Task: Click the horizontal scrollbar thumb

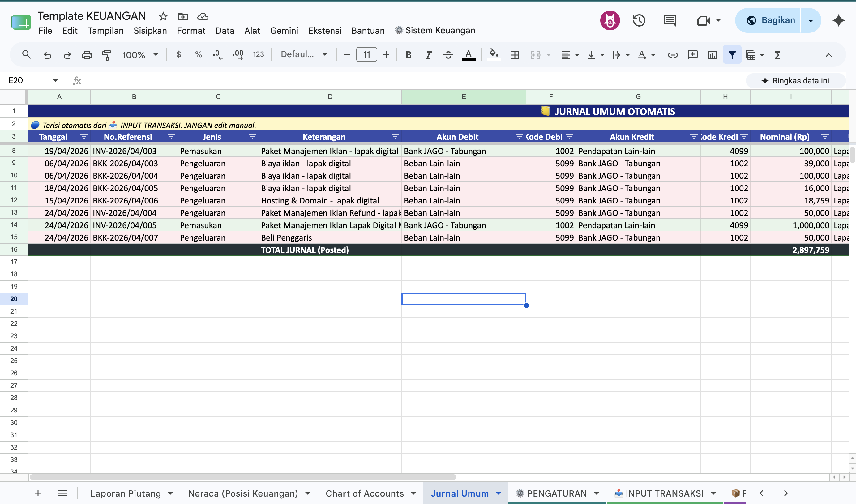Action: (243, 477)
